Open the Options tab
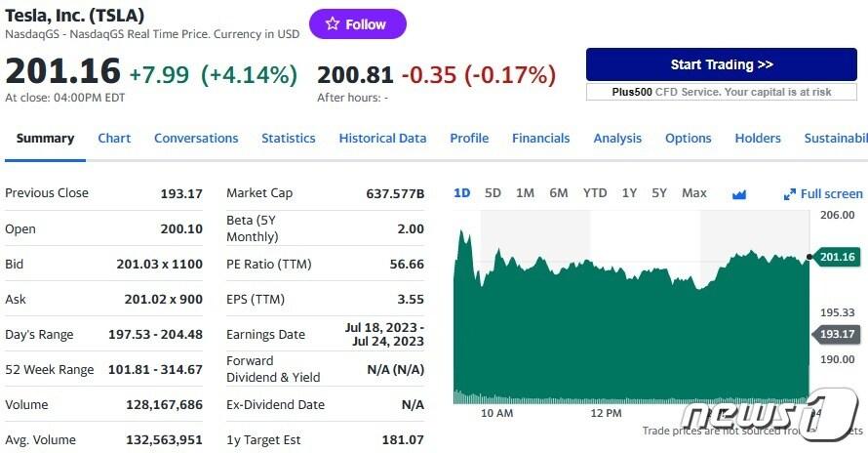 (689, 139)
